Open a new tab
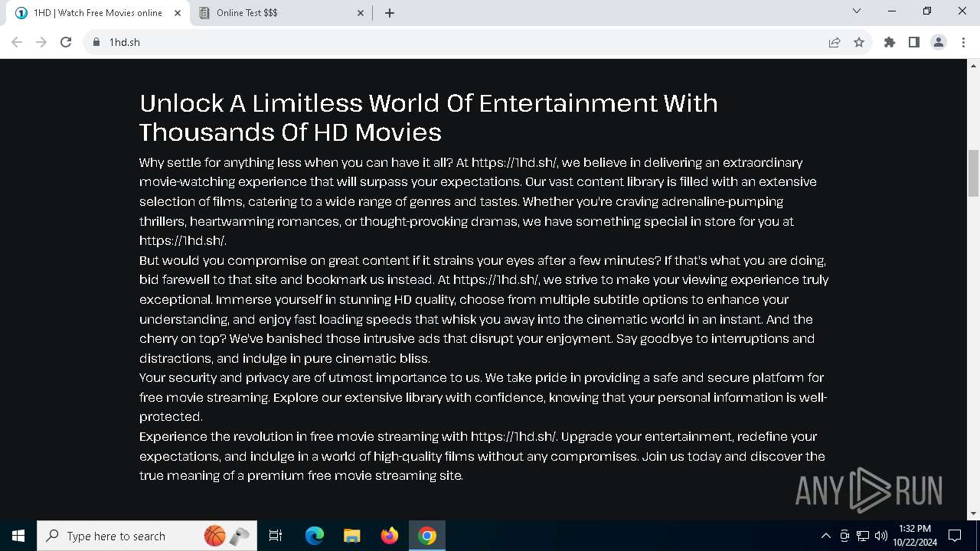The width and height of the screenshot is (980, 551). (390, 13)
